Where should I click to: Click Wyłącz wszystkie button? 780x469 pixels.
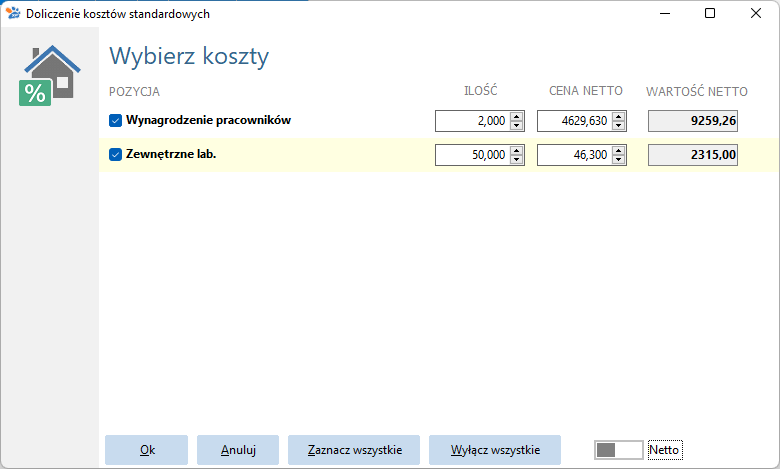tap(495, 450)
